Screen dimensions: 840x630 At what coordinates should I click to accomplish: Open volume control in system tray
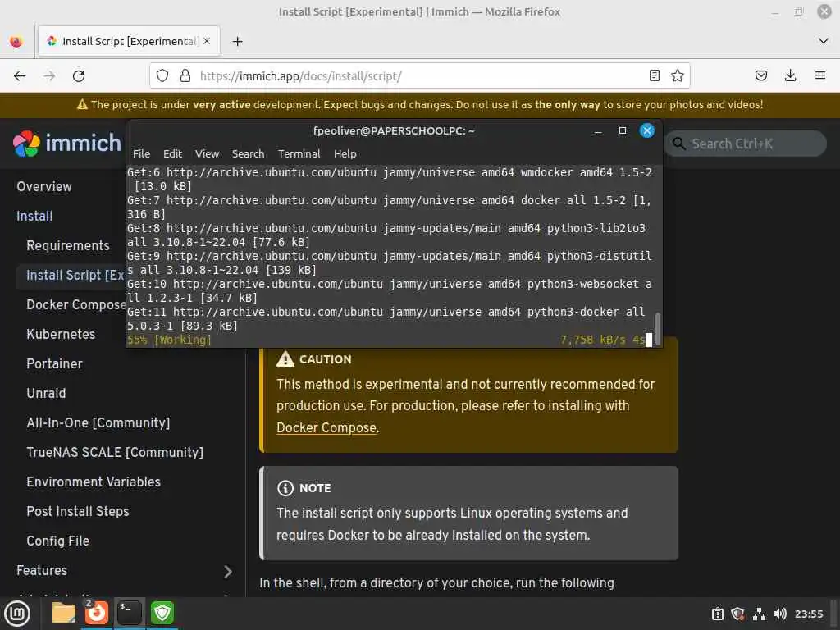coord(780,614)
